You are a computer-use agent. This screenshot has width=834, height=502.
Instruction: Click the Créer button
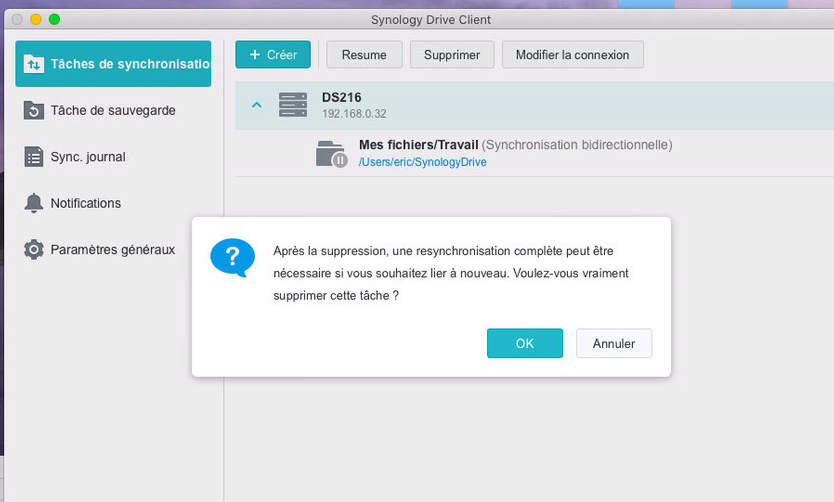click(x=273, y=55)
